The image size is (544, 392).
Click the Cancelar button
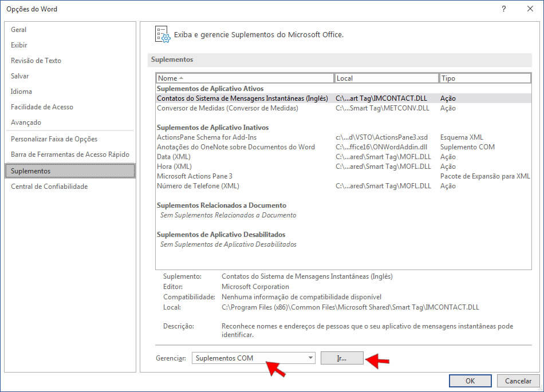tap(518, 381)
